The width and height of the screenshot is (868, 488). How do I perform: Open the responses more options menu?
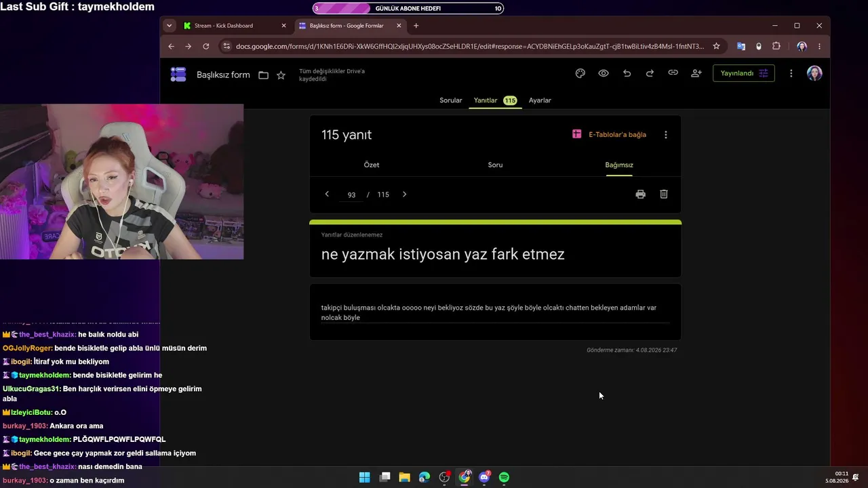point(666,135)
